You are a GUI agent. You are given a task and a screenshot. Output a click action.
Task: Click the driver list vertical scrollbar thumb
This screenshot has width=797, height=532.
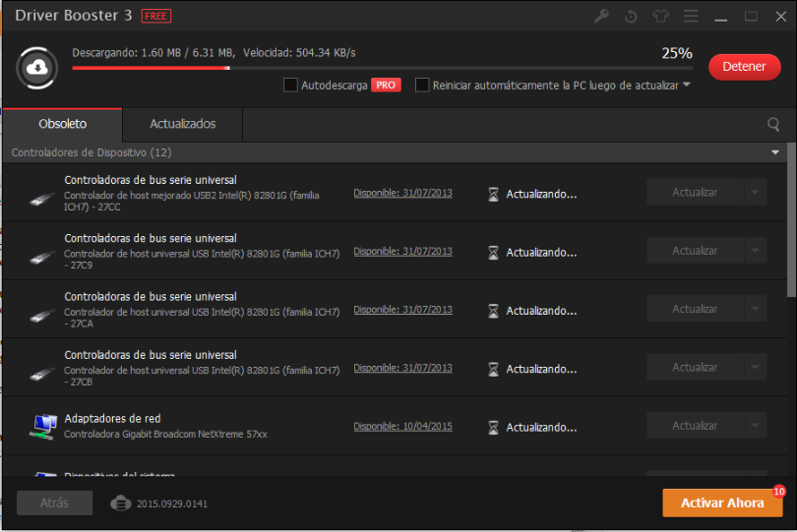pyautogui.click(x=791, y=220)
